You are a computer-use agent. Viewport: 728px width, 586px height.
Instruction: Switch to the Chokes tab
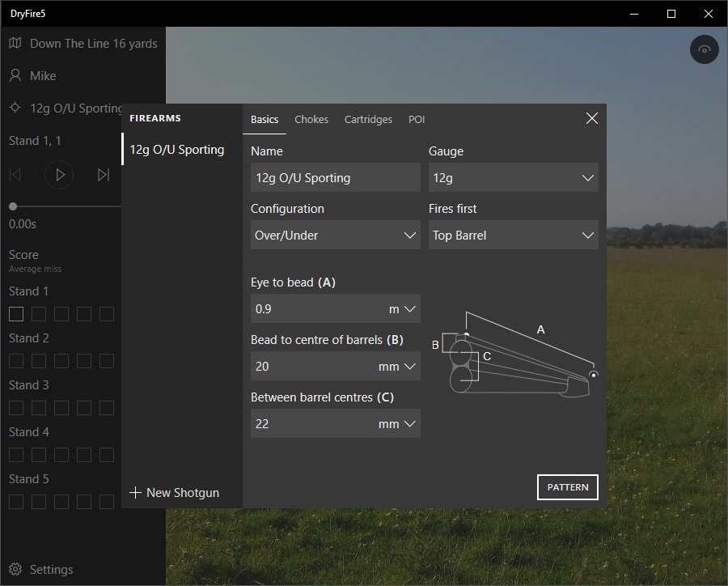(311, 119)
